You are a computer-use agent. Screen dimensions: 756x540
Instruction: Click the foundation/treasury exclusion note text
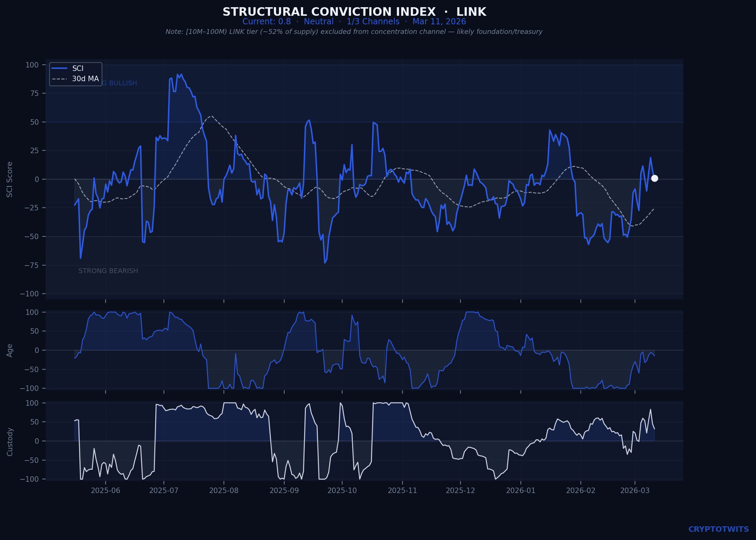(354, 32)
